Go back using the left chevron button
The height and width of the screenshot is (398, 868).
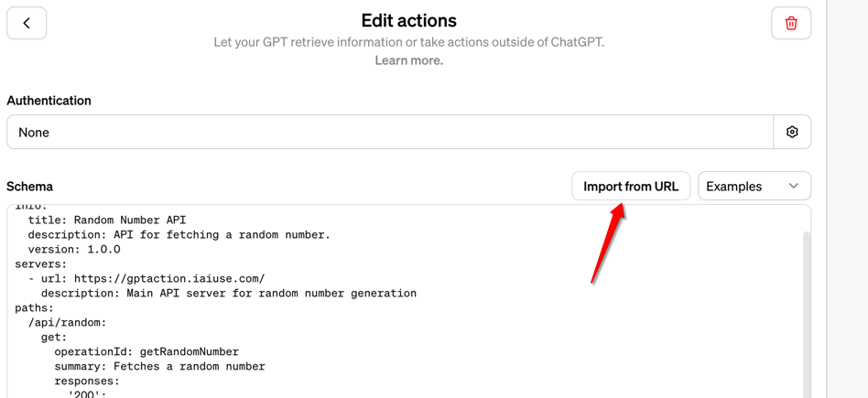tap(27, 23)
